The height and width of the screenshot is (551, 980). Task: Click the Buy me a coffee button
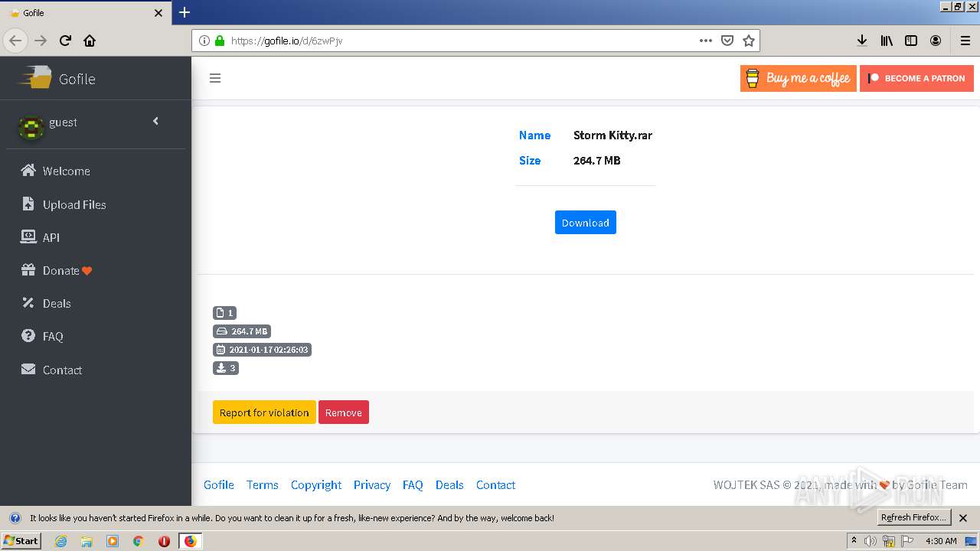[x=799, y=78]
